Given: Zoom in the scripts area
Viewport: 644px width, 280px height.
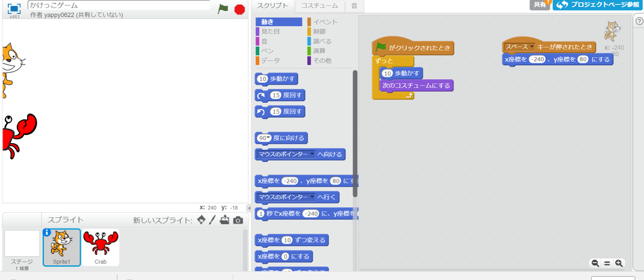Looking at the screenshot, I should [x=619, y=263].
